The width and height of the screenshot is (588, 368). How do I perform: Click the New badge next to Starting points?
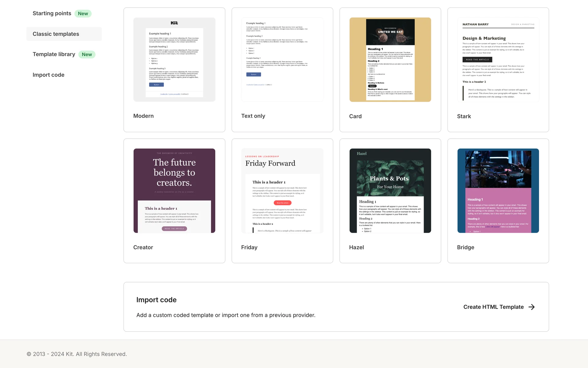(83, 13)
